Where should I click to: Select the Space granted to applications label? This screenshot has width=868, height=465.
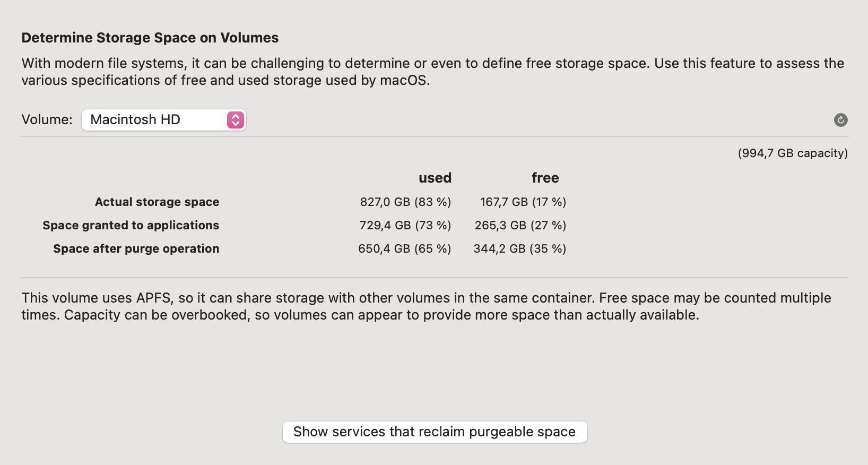[131, 226]
